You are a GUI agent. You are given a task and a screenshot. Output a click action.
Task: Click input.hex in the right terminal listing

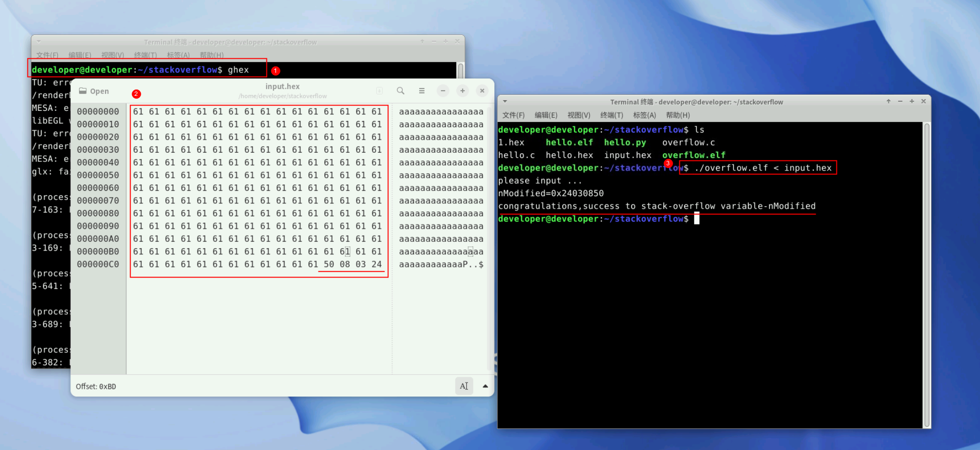[628, 155]
